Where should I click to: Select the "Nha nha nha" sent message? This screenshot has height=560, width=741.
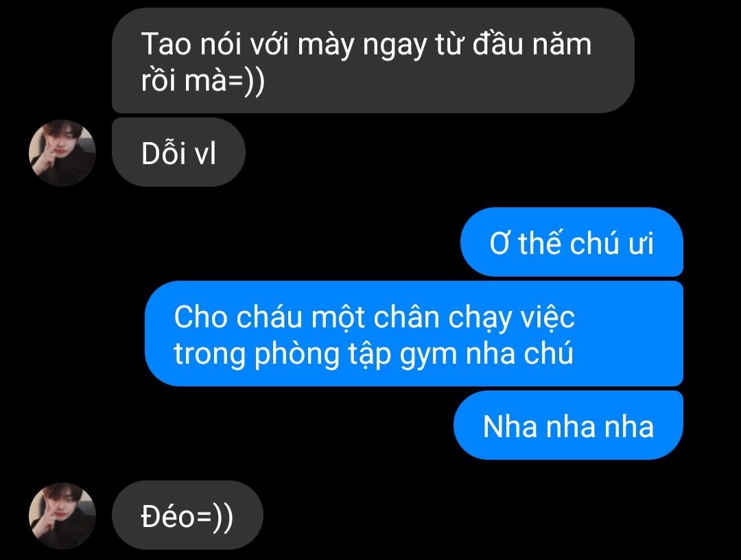coord(569,425)
